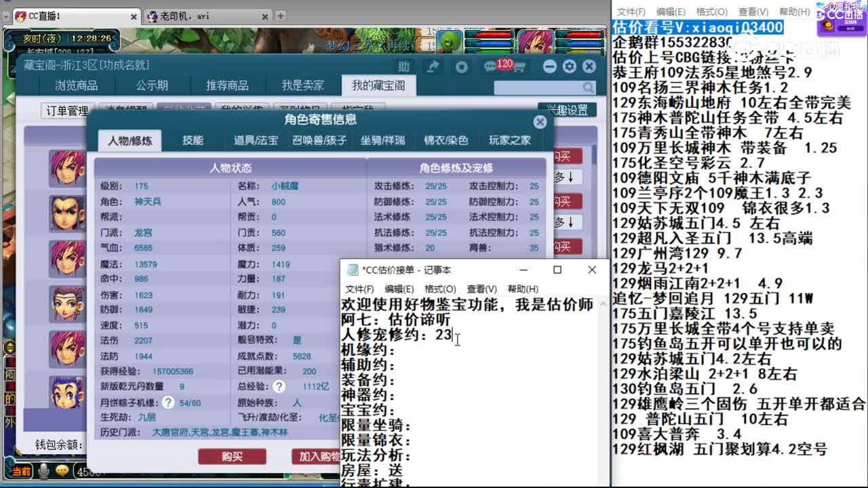Screen dimensions: 868x488
Task: Open 编辑(E) menu in right Notepad
Action: [671, 12]
